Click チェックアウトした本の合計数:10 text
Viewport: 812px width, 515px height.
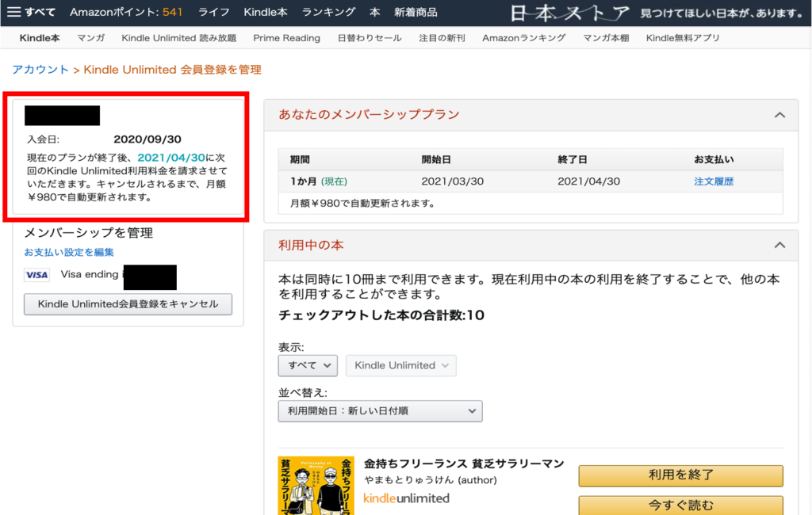(381, 315)
